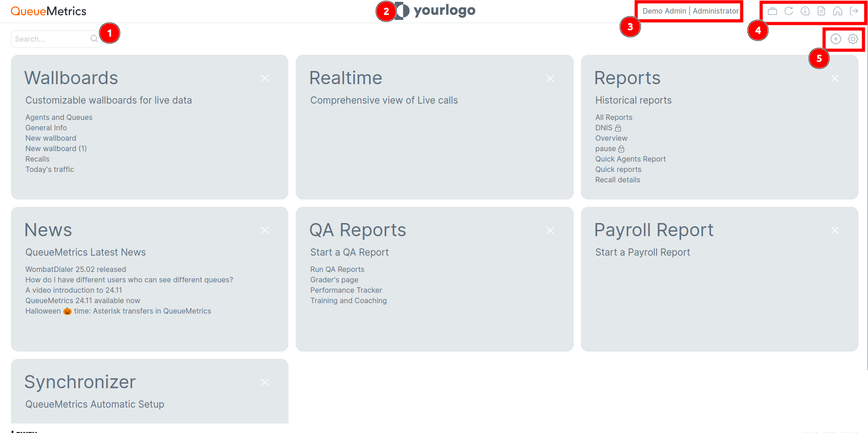Click the Start a QA Report subtitle
This screenshot has height=433, width=868.
pyautogui.click(x=350, y=252)
